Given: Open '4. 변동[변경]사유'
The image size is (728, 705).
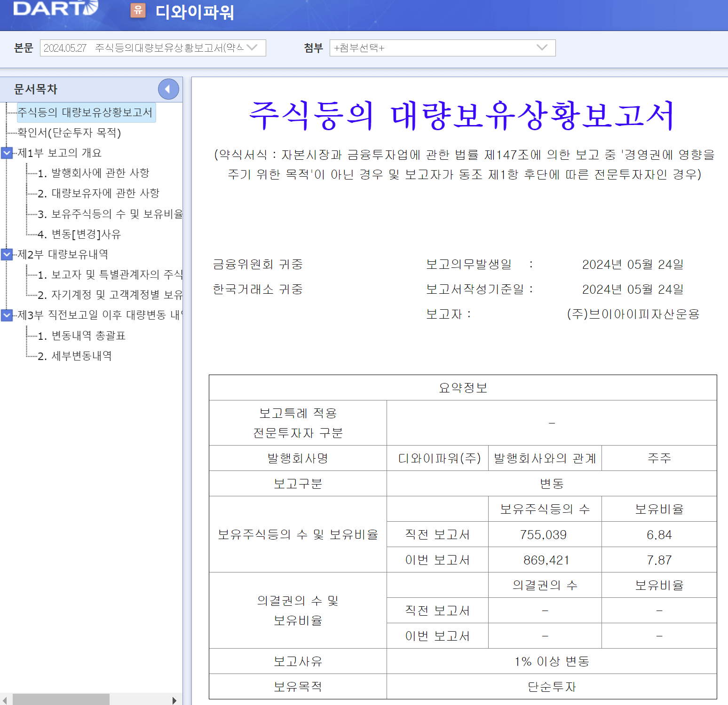Looking at the screenshot, I should [x=79, y=234].
